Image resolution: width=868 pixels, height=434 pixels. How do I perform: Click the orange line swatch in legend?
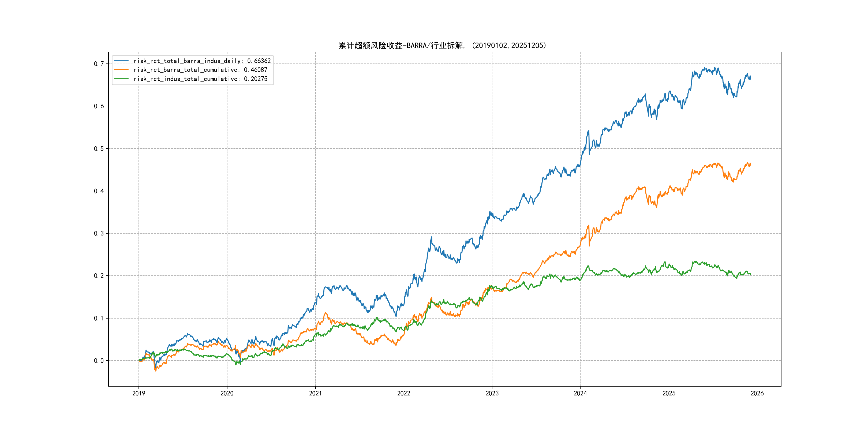pyautogui.click(x=121, y=70)
